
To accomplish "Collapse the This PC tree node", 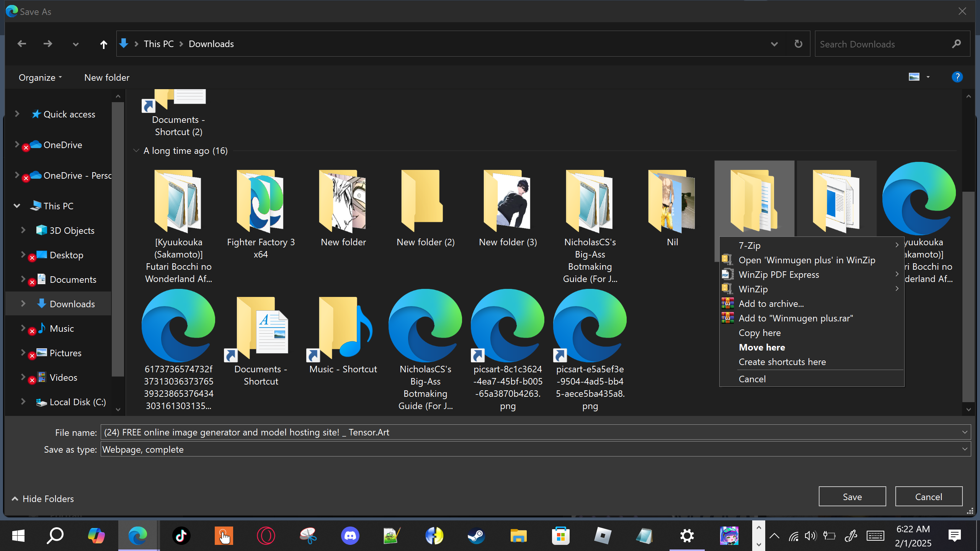I will pyautogui.click(x=17, y=206).
